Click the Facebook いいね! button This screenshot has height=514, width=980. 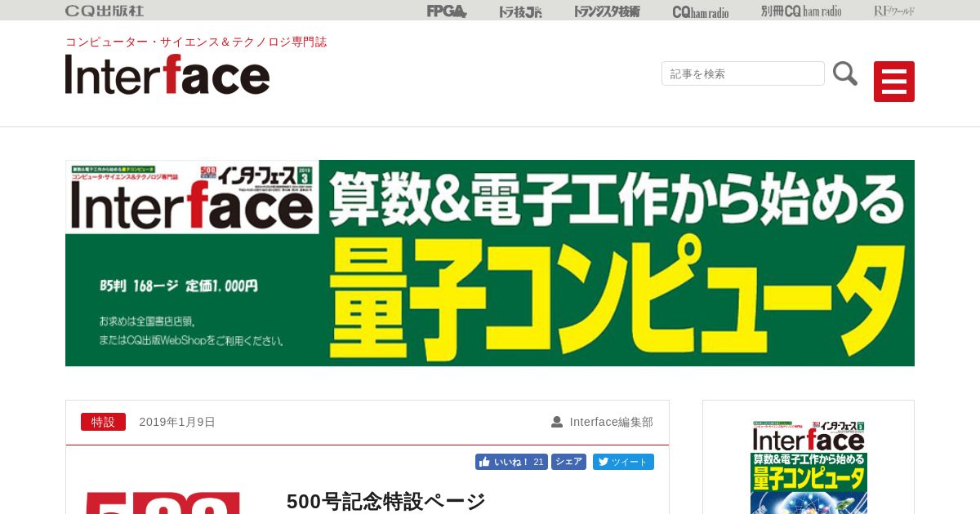pyautogui.click(x=511, y=462)
